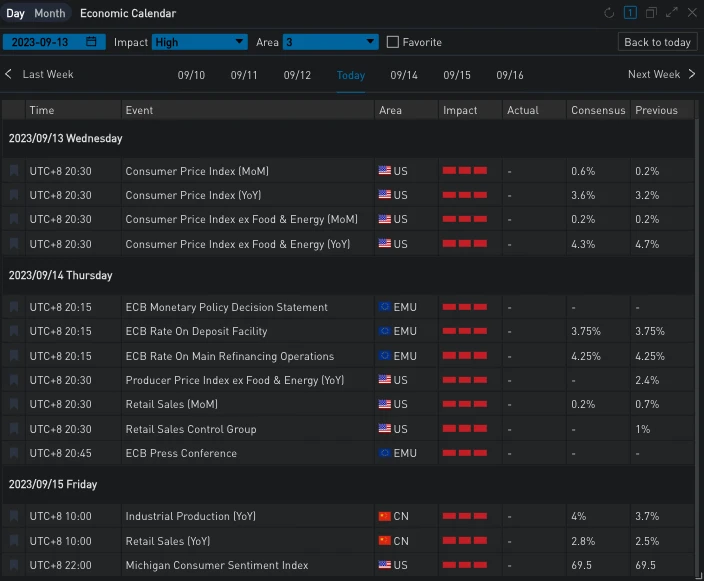Screen dimensions: 704x581
Task: Bookmark the ECB Press Conference event
Action: [x=14, y=453]
